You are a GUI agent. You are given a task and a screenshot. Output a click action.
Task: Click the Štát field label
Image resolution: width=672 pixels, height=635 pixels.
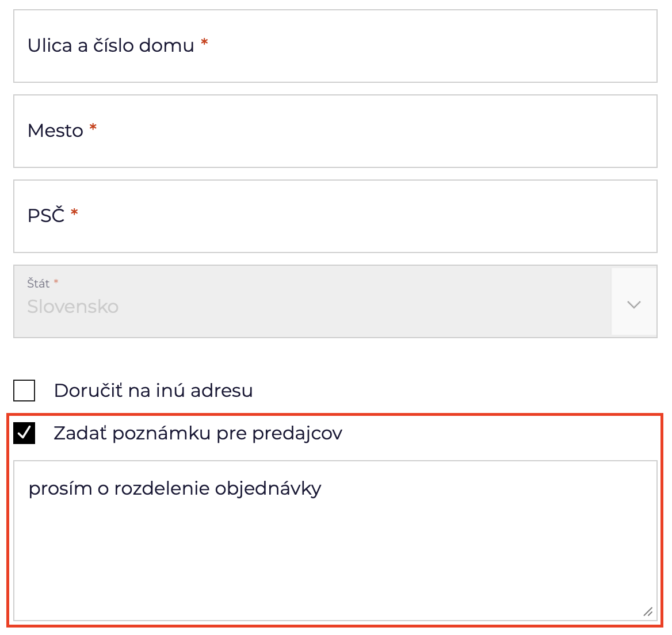pos(37,283)
